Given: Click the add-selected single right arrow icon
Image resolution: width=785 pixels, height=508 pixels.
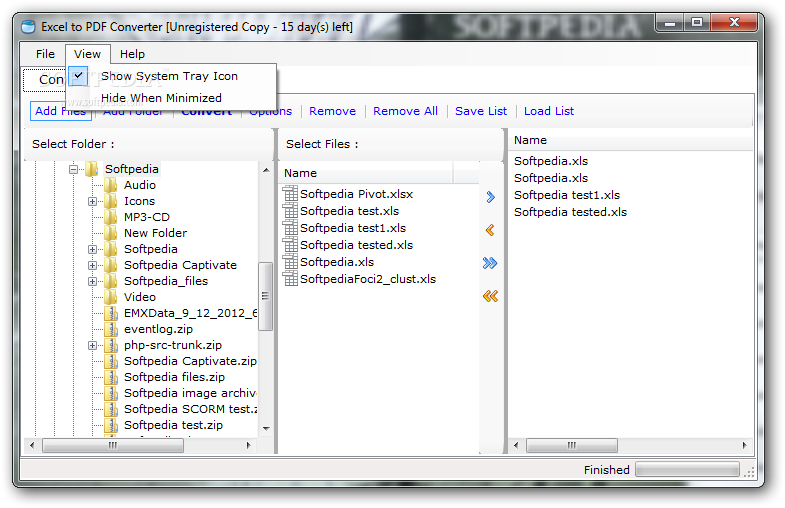Looking at the screenshot, I should [x=490, y=197].
